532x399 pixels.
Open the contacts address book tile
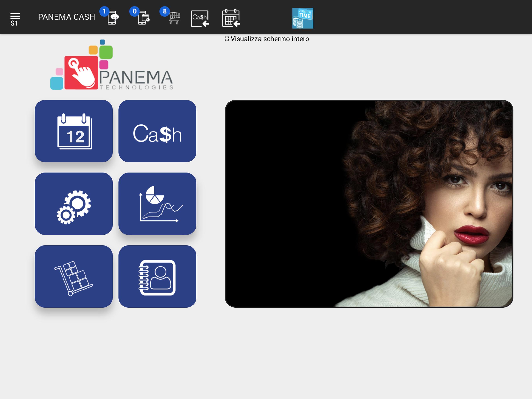coord(157,276)
